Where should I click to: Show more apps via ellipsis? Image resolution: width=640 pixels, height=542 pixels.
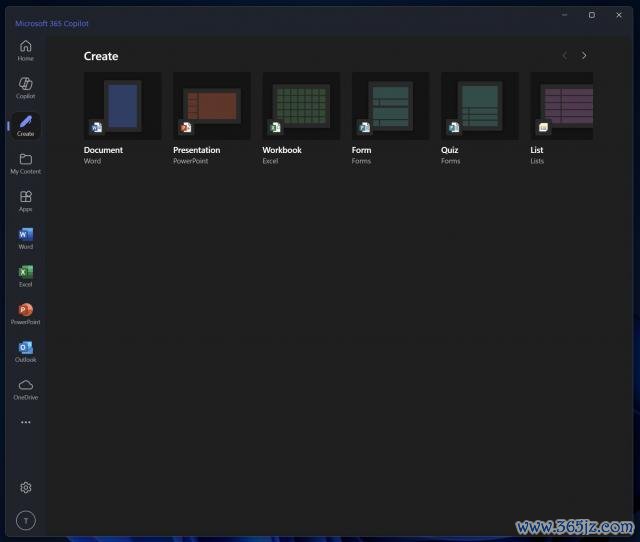25,422
